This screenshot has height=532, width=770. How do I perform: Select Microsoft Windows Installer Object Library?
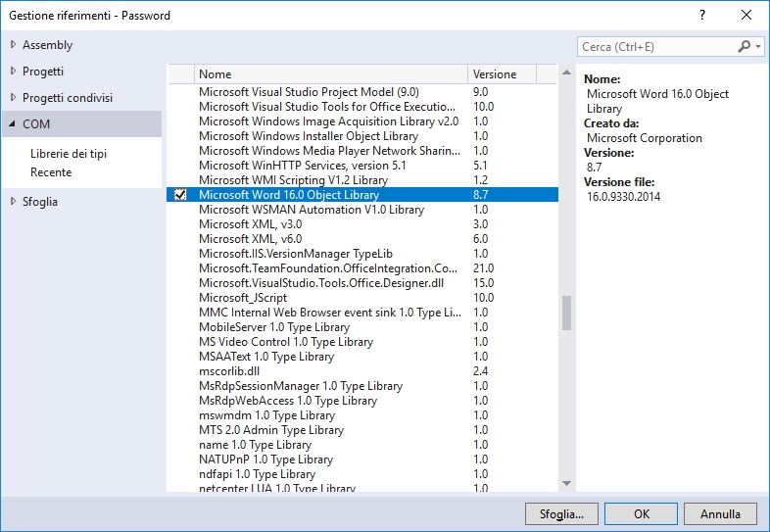(361, 136)
